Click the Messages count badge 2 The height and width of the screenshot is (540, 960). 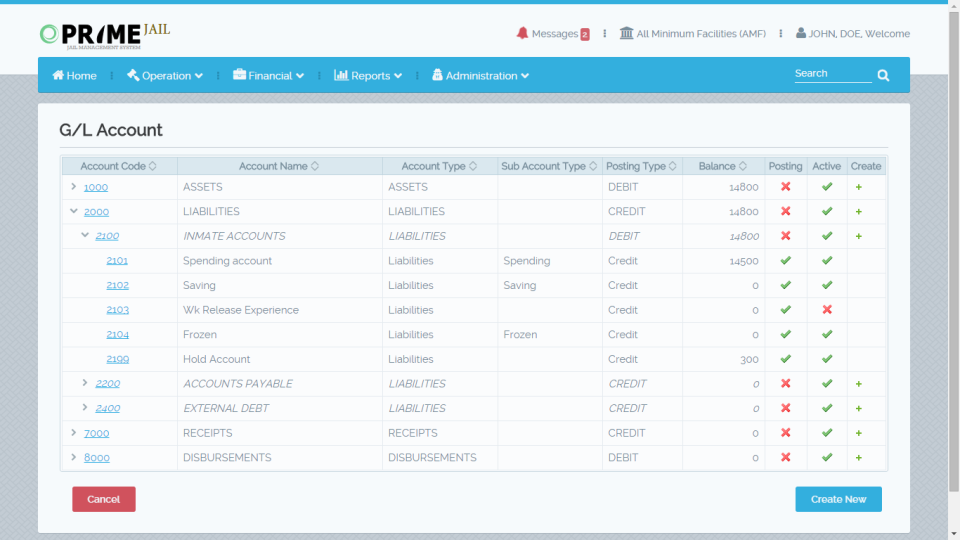click(585, 34)
